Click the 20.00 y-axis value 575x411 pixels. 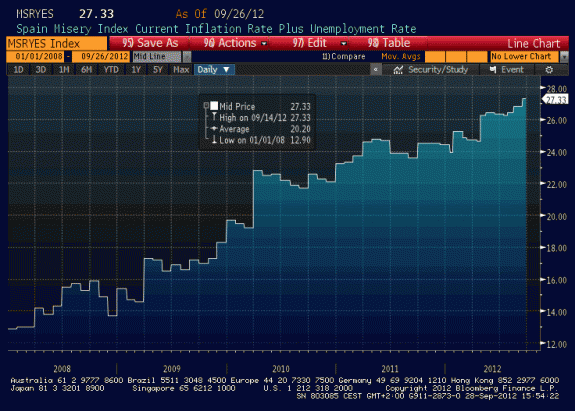(x=557, y=217)
